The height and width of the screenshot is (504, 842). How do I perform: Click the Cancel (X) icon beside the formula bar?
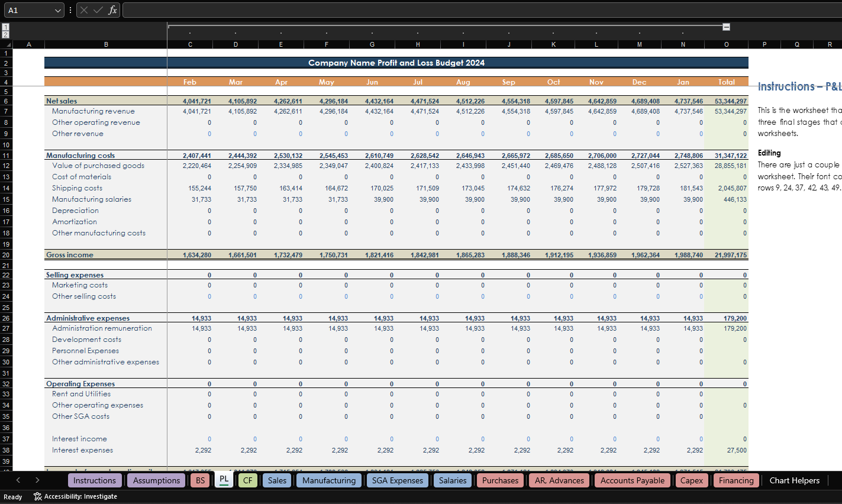85,9
